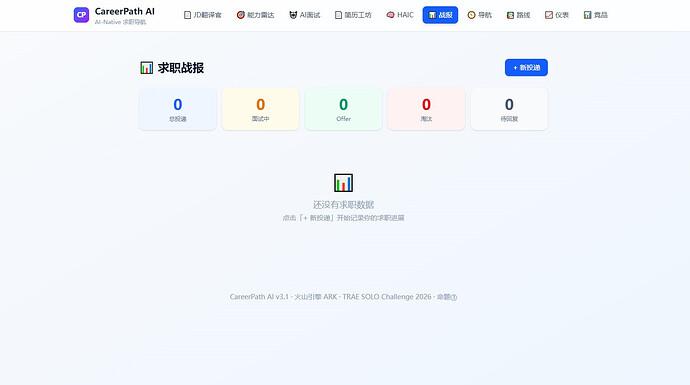Screen dimensions: 690x385
Task: Click the CareerPath AI v3.1 footer text
Action: click(343, 297)
